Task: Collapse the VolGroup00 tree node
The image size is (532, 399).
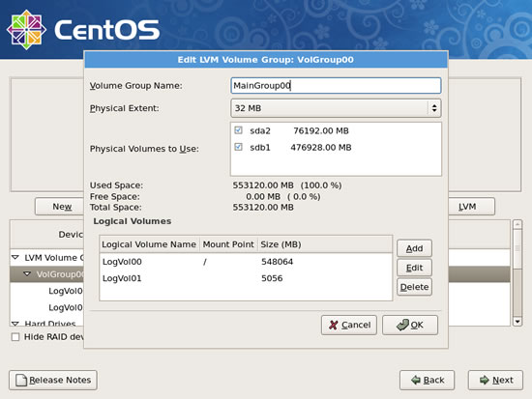Action: [x=27, y=274]
